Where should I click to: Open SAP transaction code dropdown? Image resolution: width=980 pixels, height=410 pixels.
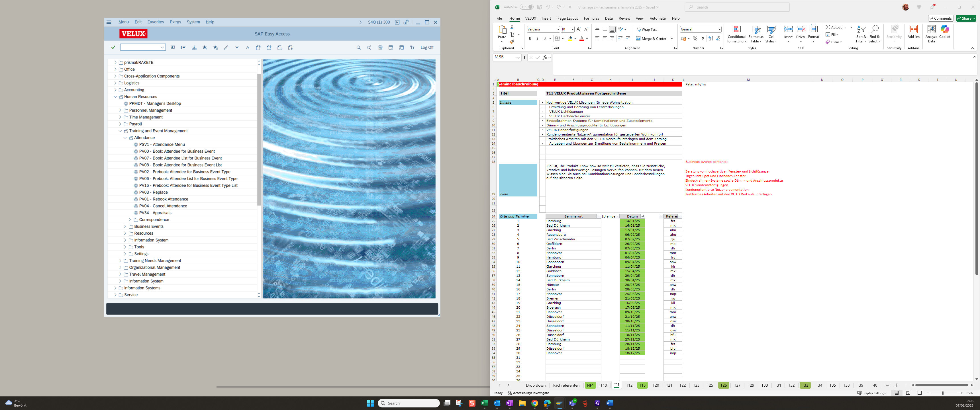162,48
